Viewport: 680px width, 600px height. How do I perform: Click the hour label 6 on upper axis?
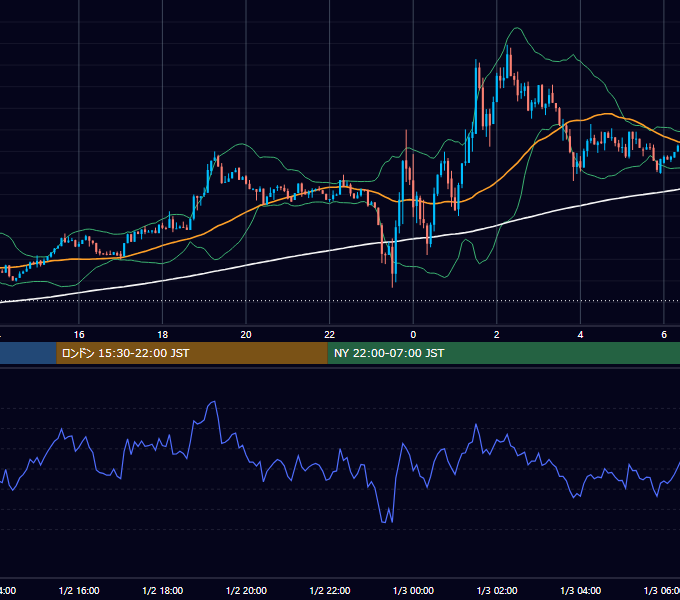664,335
